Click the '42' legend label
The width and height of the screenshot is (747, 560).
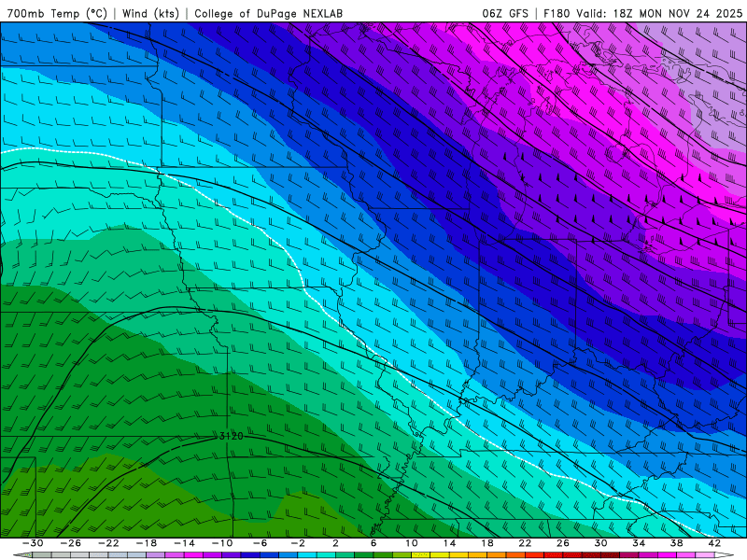click(714, 543)
